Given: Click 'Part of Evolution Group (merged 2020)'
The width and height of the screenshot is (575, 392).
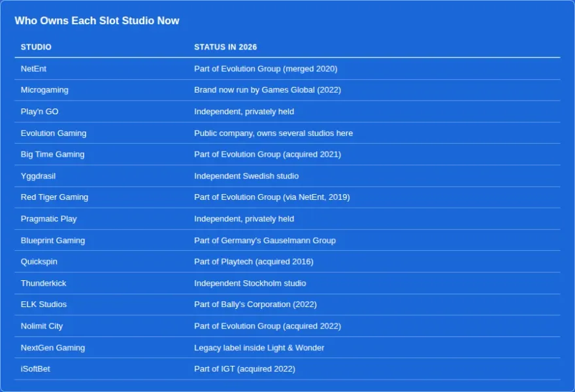Looking at the screenshot, I should tap(266, 69).
